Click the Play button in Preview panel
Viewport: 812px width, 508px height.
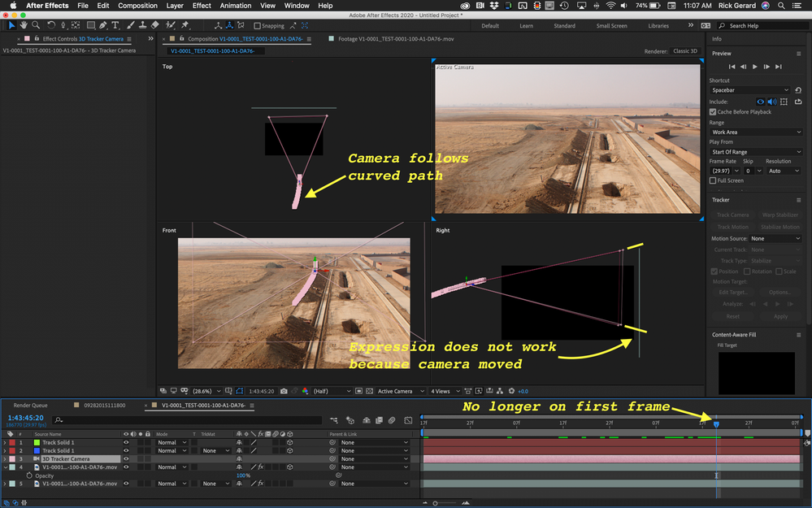pyautogui.click(x=755, y=67)
